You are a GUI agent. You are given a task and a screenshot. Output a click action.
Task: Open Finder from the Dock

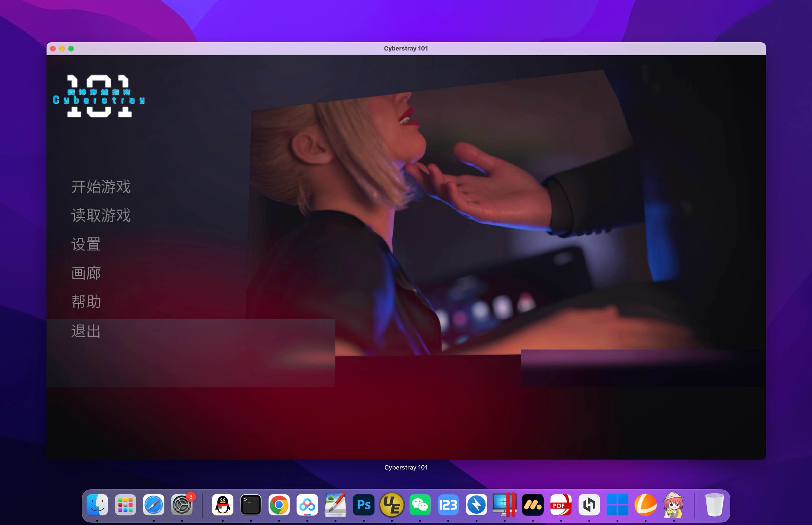pos(97,504)
